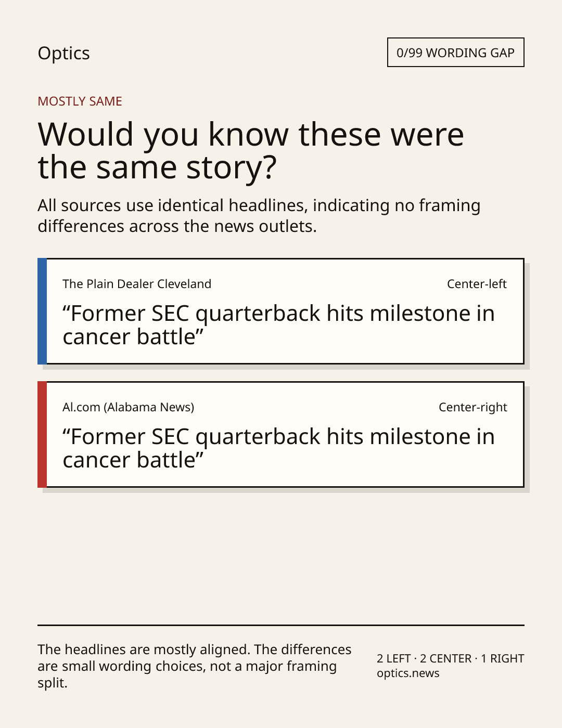
Task: Click Al.com (Alabama News) source name
Action: pos(128,407)
